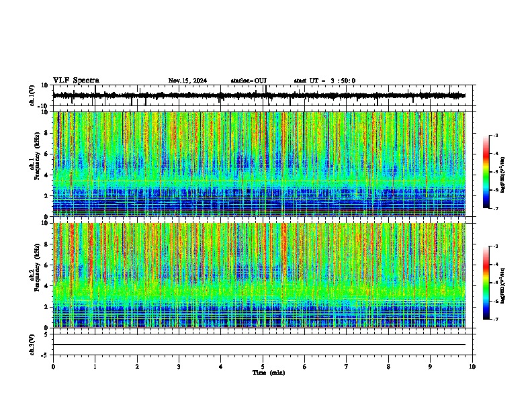Click time axis tick label '5'
The image size is (532, 411).
click(263, 367)
